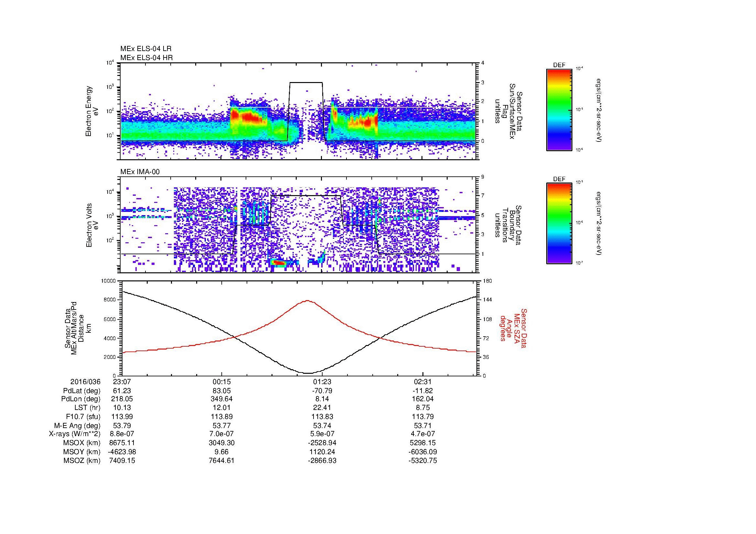756x534 pixels.
Task: Click M-E Ang value 53.77
Action: pyautogui.click(x=222, y=425)
